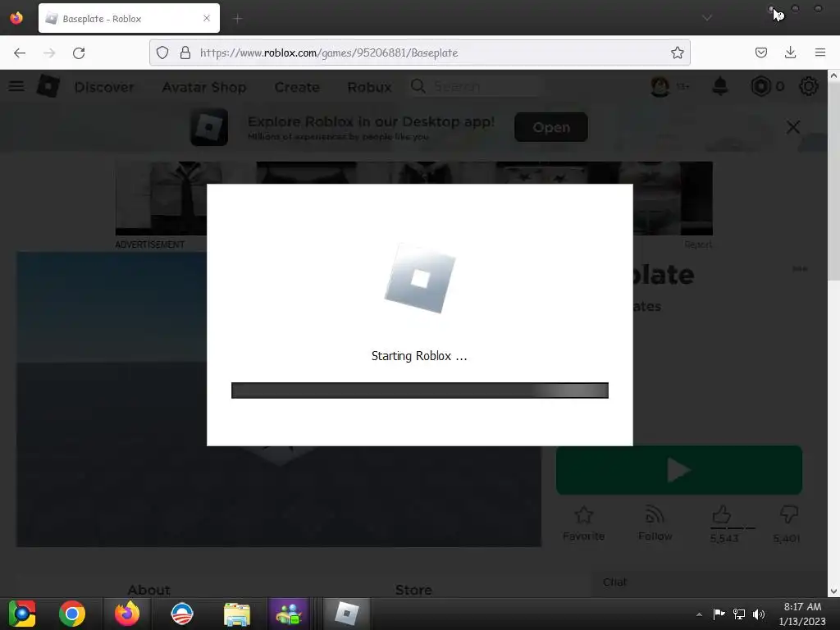The height and width of the screenshot is (630, 840).
Task: Go back with the browser back arrow
Action: [x=20, y=52]
